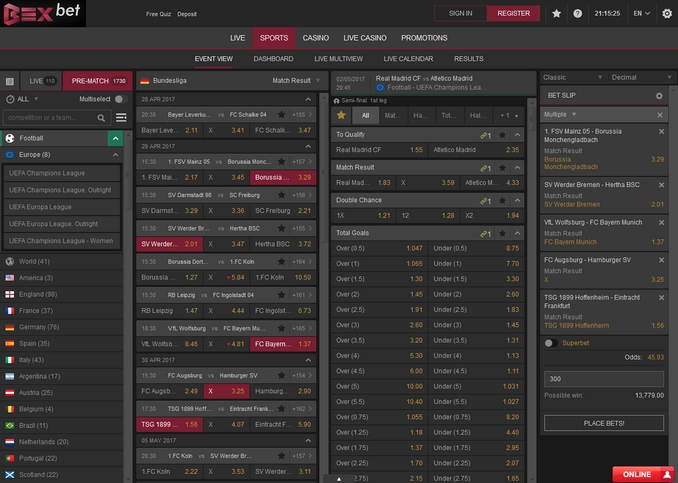Open the LIVE CALENDAR tab
Viewport: 678px width, 483px height.
point(408,59)
